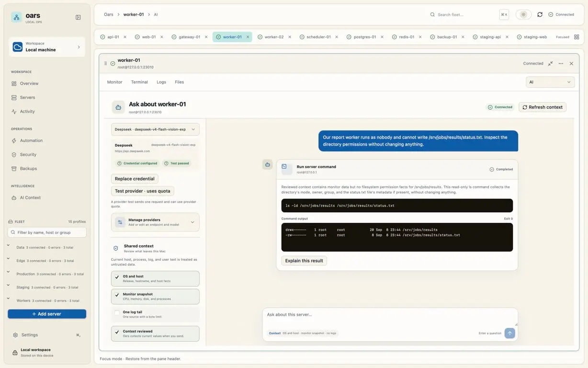This screenshot has height=368, width=588.
Task: Click the tab grid layout icon
Action: click(x=577, y=37)
